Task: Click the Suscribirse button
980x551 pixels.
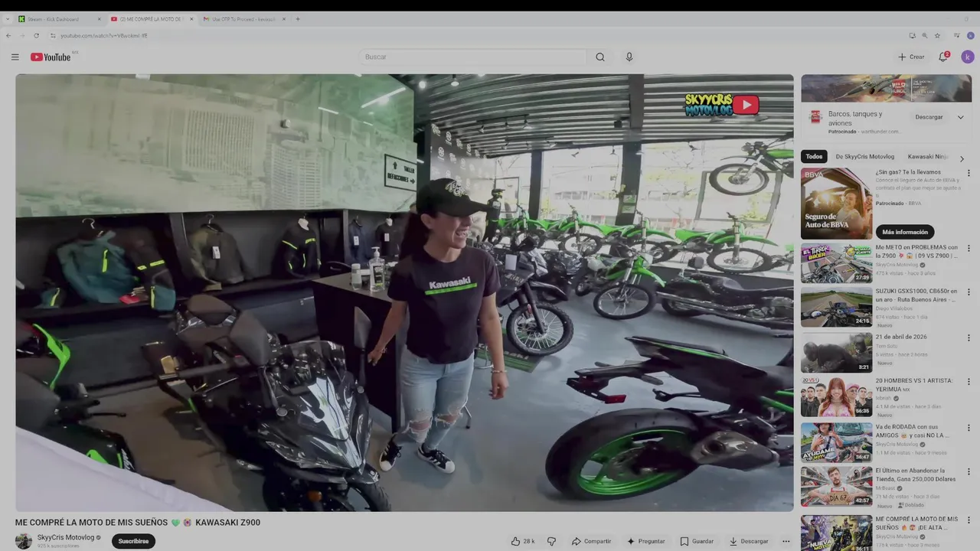Action: (x=133, y=541)
